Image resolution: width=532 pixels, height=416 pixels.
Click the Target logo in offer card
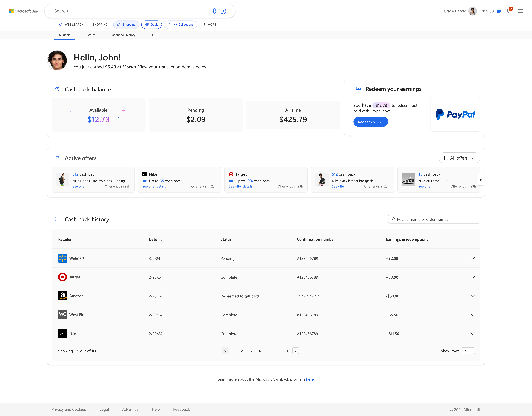point(231,174)
